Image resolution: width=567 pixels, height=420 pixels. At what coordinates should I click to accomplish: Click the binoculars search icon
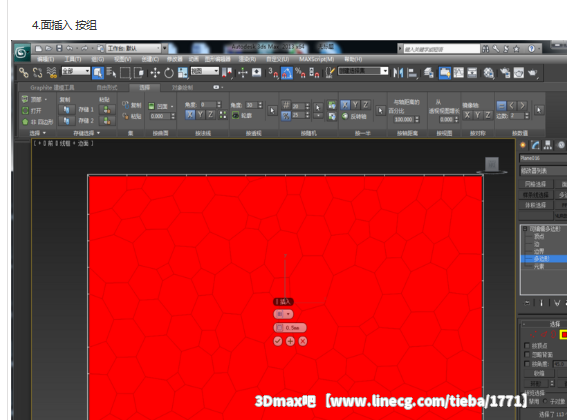coord(486,48)
